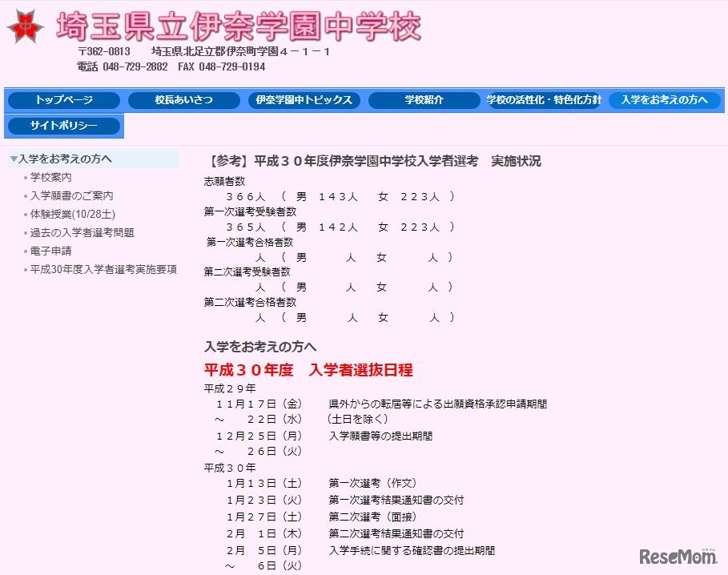
Task: Select the 入学をお考えの方へ nav item
Action: click(664, 100)
